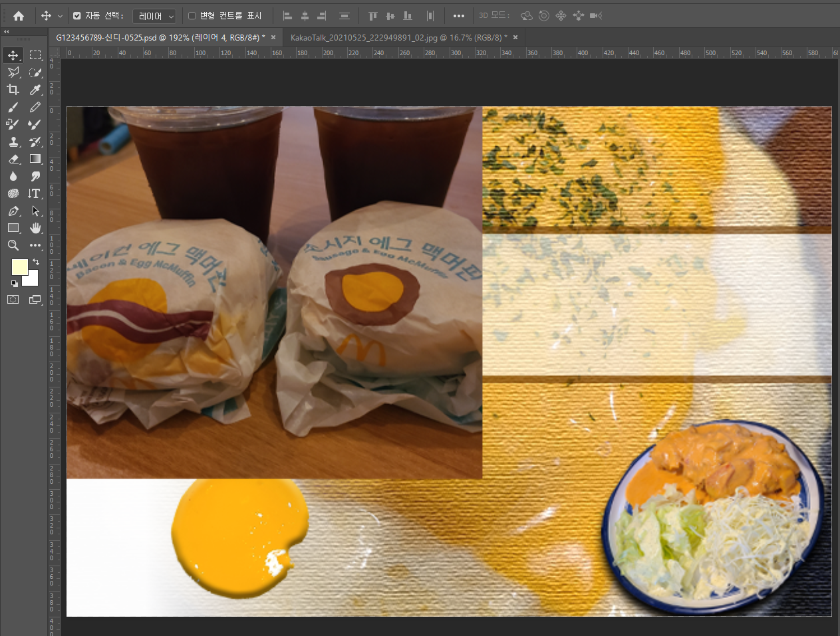Click 3D rotate object icon
The width and height of the screenshot is (840, 636).
point(527,15)
